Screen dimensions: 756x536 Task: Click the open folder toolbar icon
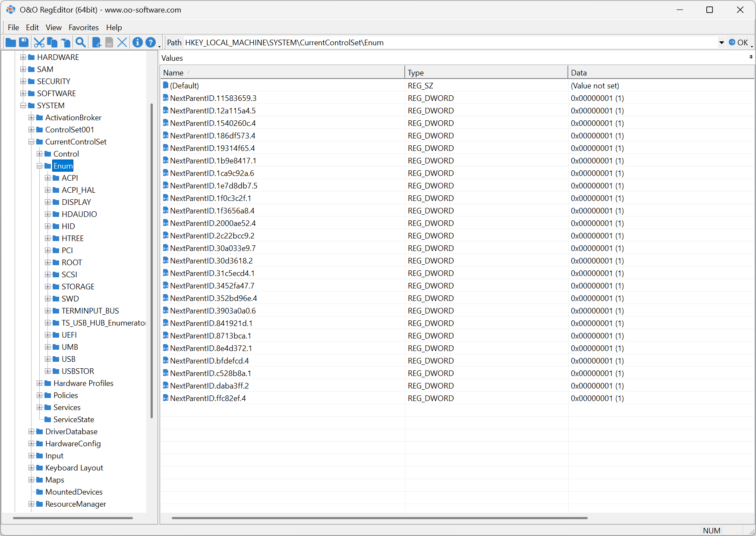11,42
